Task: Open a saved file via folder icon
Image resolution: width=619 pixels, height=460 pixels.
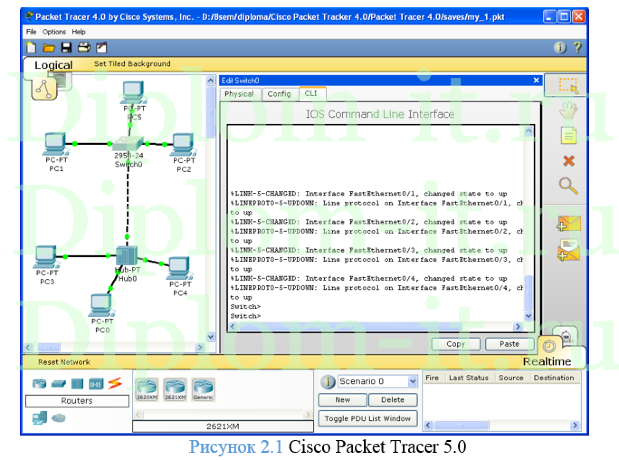Action: (x=49, y=47)
